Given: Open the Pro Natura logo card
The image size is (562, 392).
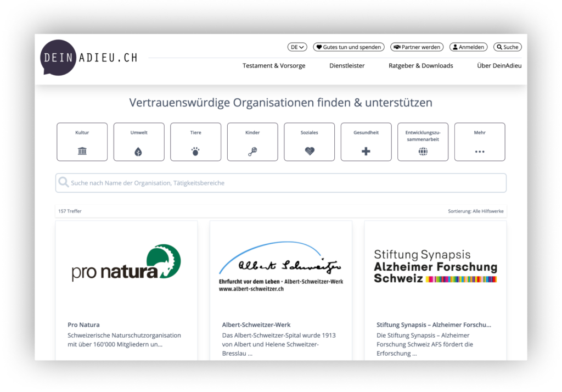Looking at the screenshot, I should coord(126,264).
